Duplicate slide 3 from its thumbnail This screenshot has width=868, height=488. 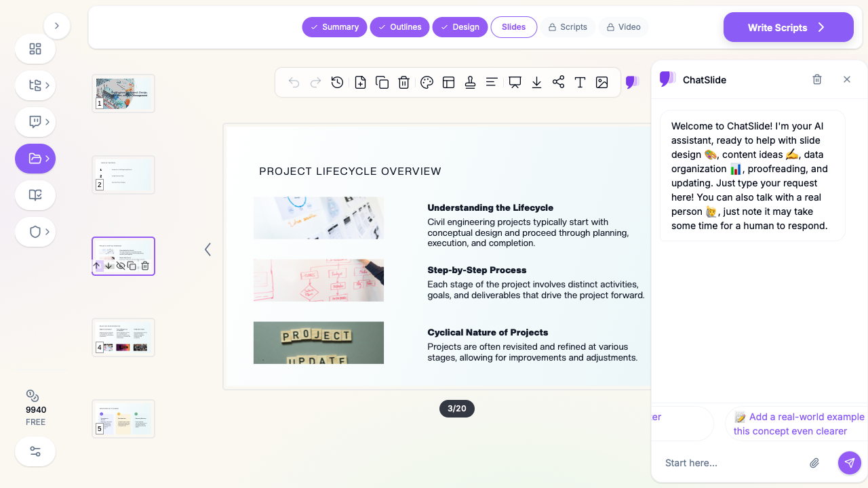click(132, 266)
